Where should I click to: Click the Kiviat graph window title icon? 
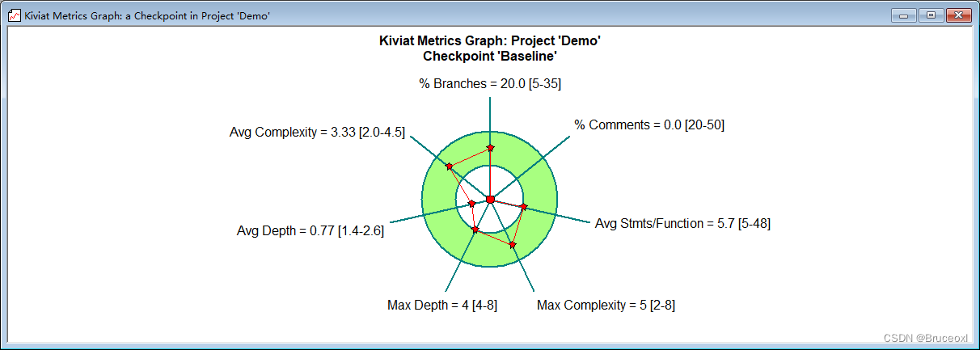coord(15,15)
